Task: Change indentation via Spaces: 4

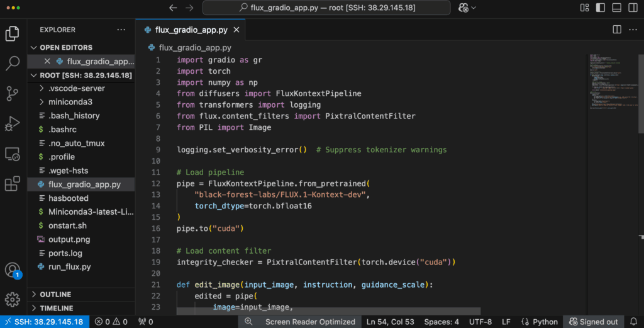Action: pos(441,322)
